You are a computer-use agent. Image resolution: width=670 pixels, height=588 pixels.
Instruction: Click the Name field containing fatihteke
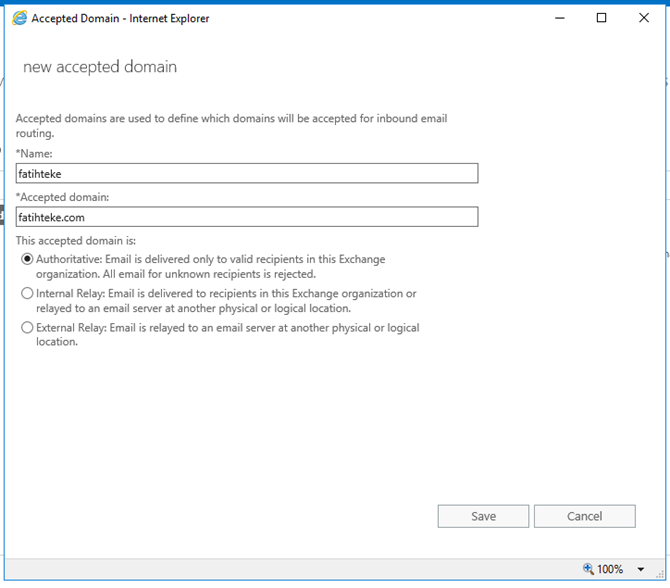pos(247,174)
